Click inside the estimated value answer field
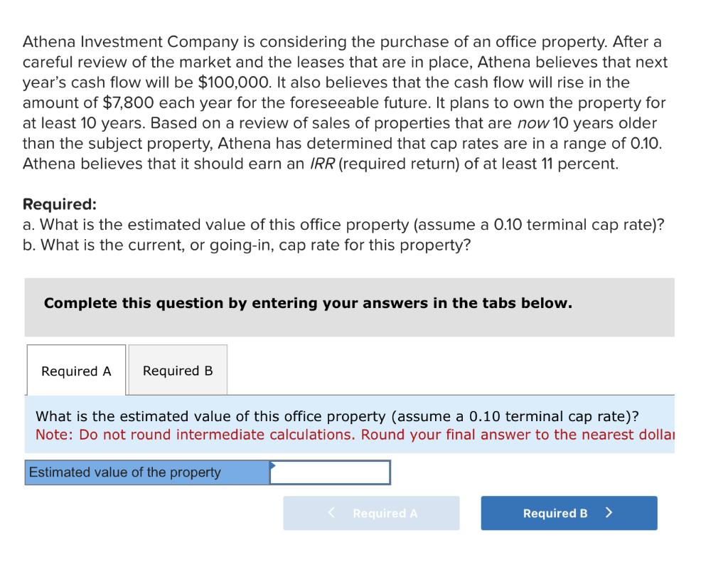This screenshot has width=728, height=572. pyautogui.click(x=331, y=472)
